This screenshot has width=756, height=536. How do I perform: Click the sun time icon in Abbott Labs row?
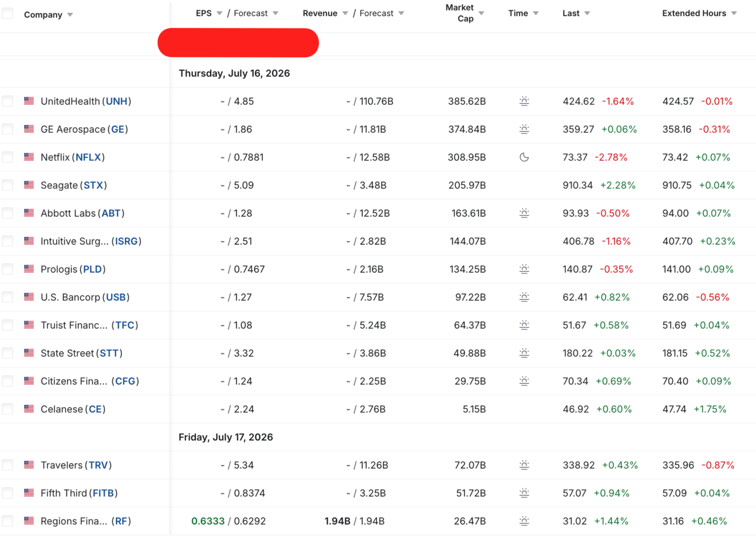point(524,214)
